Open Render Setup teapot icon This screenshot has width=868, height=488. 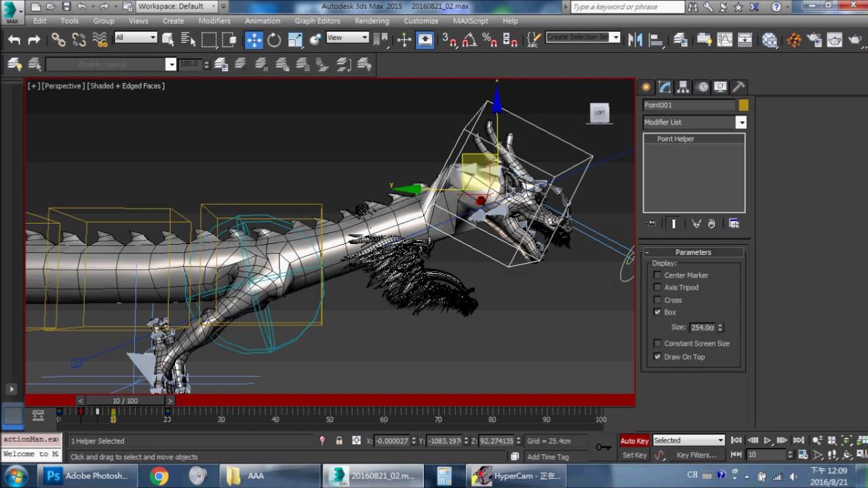click(x=814, y=39)
